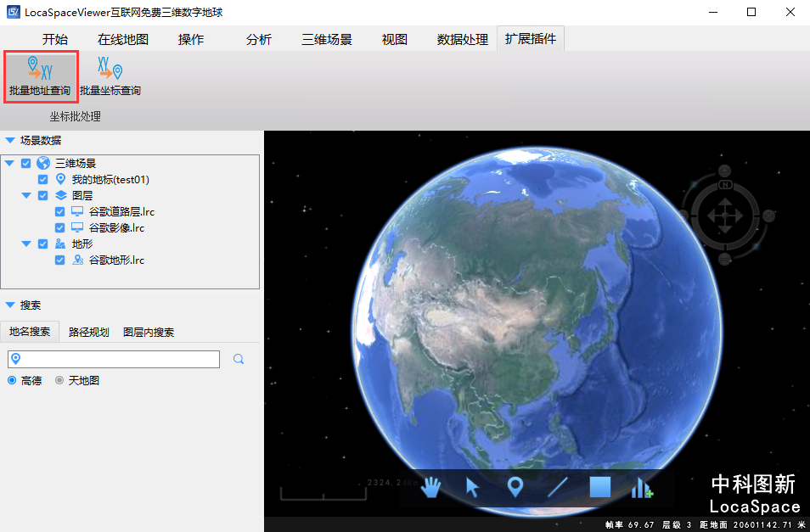Toggle the 谷歌道路层.lrc layer checkbox
Image resolution: width=810 pixels, height=532 pixels.
(x=60, y=212)
